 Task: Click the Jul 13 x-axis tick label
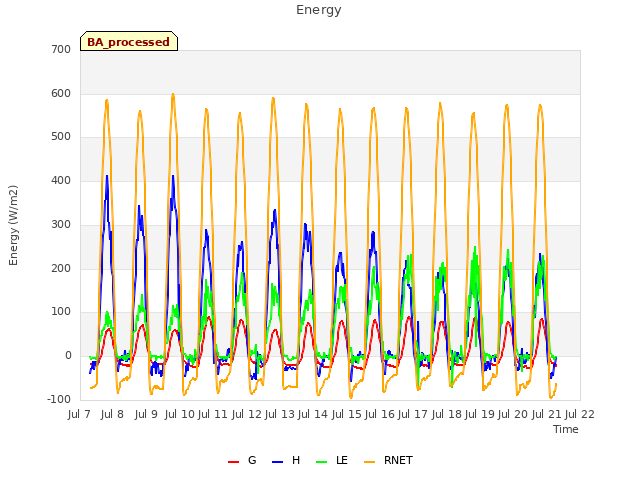pos(280,415)
